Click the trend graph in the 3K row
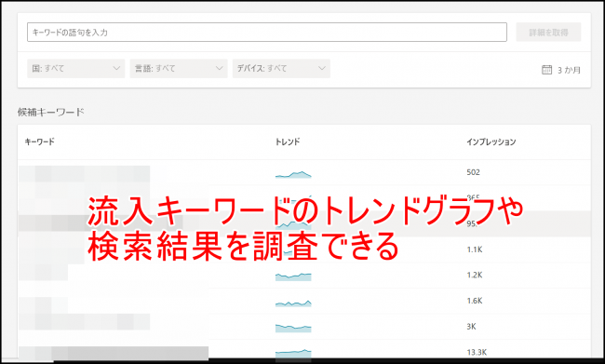Viewport: 605px width, 364px height. 293,328
